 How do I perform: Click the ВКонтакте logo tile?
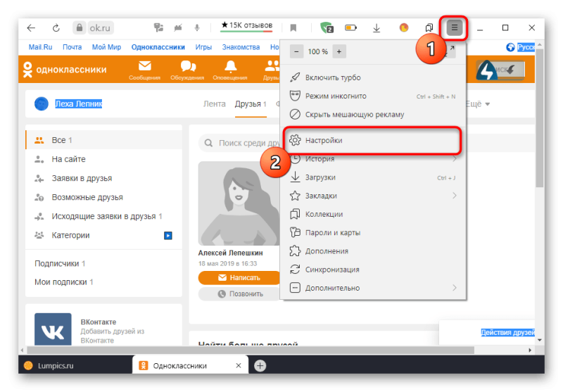point(53,329)
